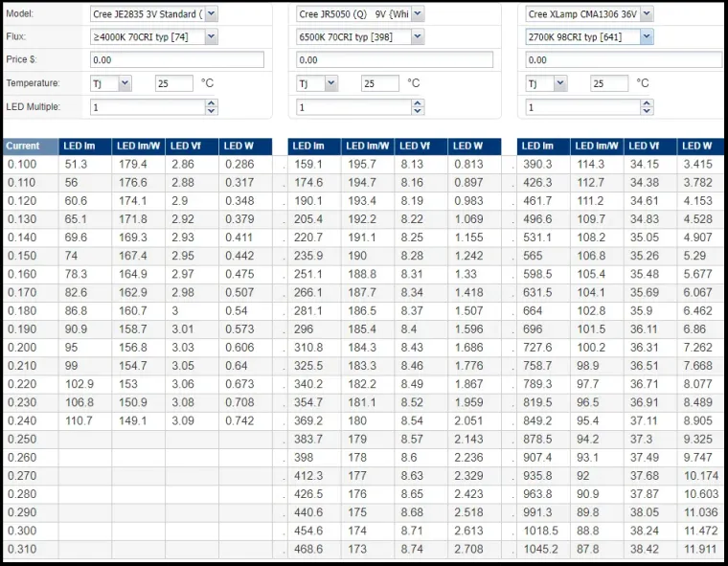Open the Tj temperature dropdown for JR5050
This screenshot has height=566, width=728.
(330, 83)
